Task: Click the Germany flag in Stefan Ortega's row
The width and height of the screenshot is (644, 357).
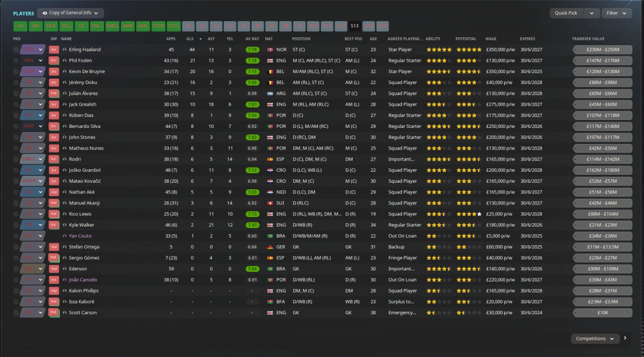Action: tap(269, 247)
